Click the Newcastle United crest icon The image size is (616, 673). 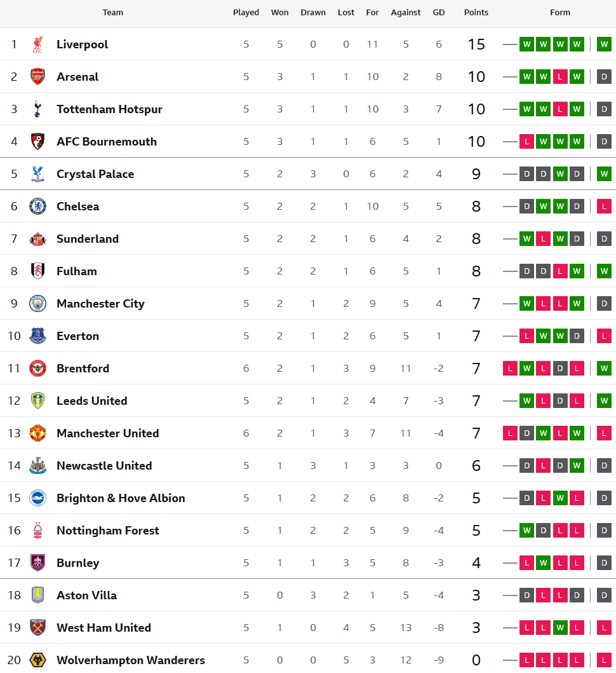(x=38, y=466)
